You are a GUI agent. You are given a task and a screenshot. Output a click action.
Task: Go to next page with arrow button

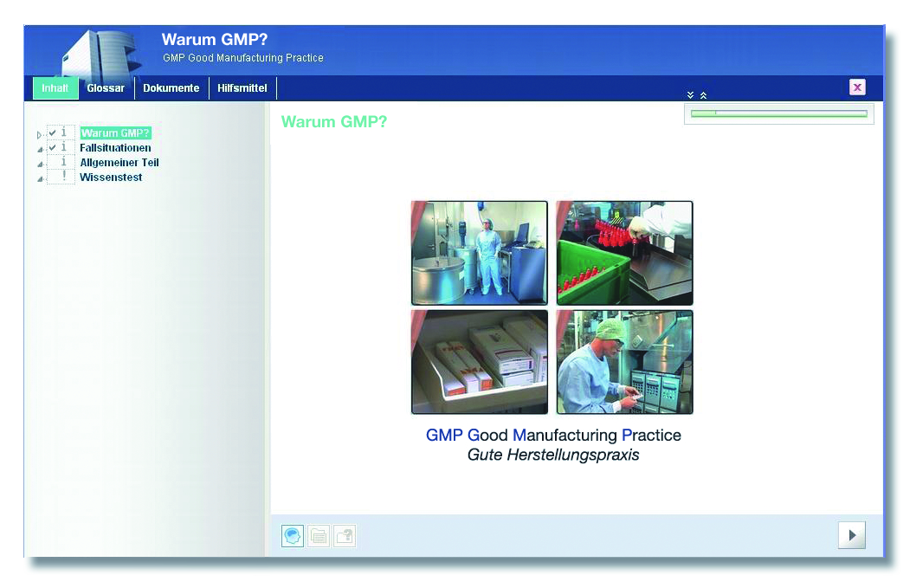[851, 535]
